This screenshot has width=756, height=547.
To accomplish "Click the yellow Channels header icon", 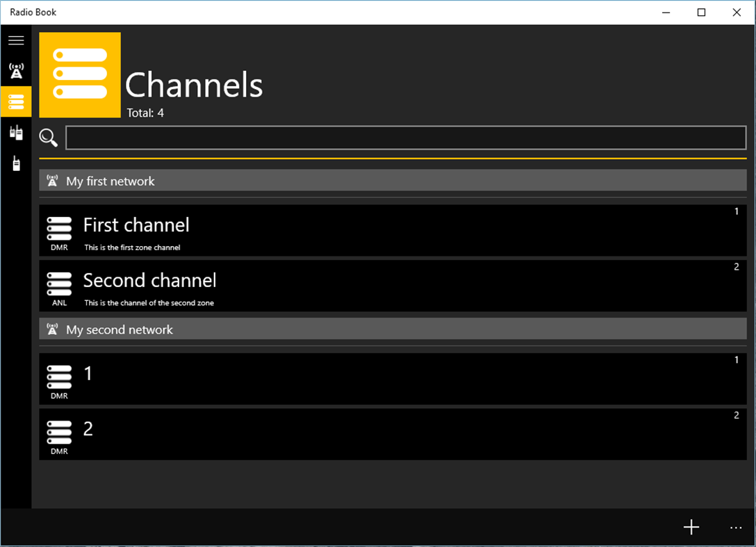I will click(x=79, y=74).
